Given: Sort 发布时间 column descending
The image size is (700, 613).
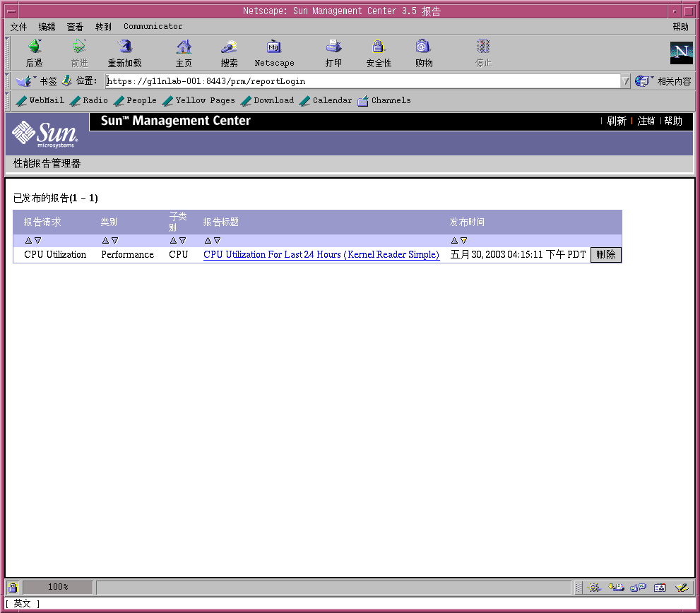Looking at the screenshot, I should 464,240.
